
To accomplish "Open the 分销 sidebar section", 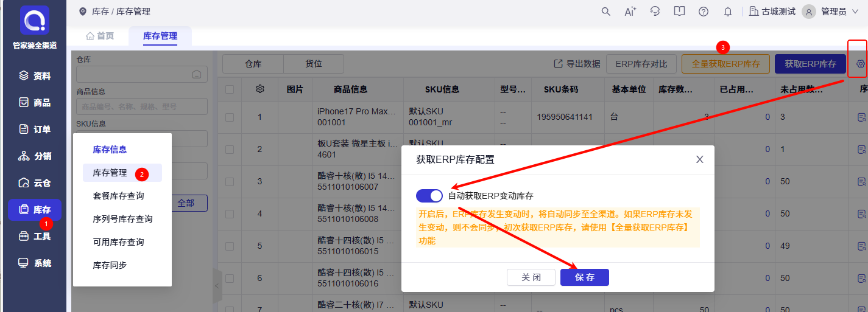I will click(35, 156).
